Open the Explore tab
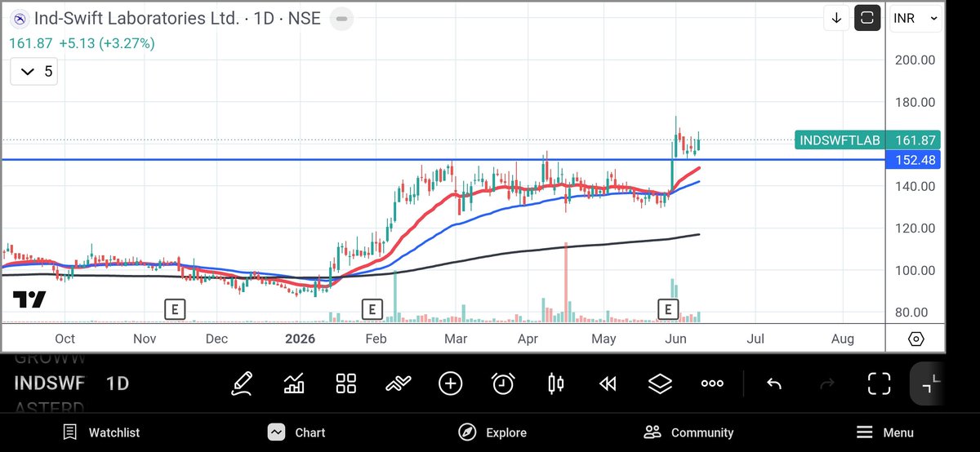The image size is (980, 452). pyautogui.click(x=492, y=432)
